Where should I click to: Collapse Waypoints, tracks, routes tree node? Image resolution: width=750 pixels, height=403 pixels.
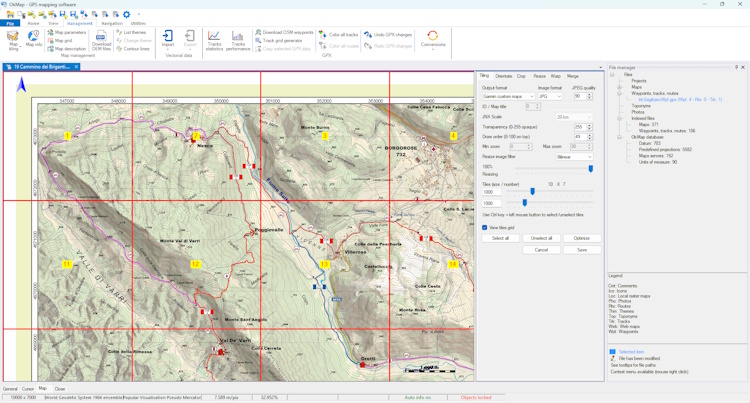point(619,93)
